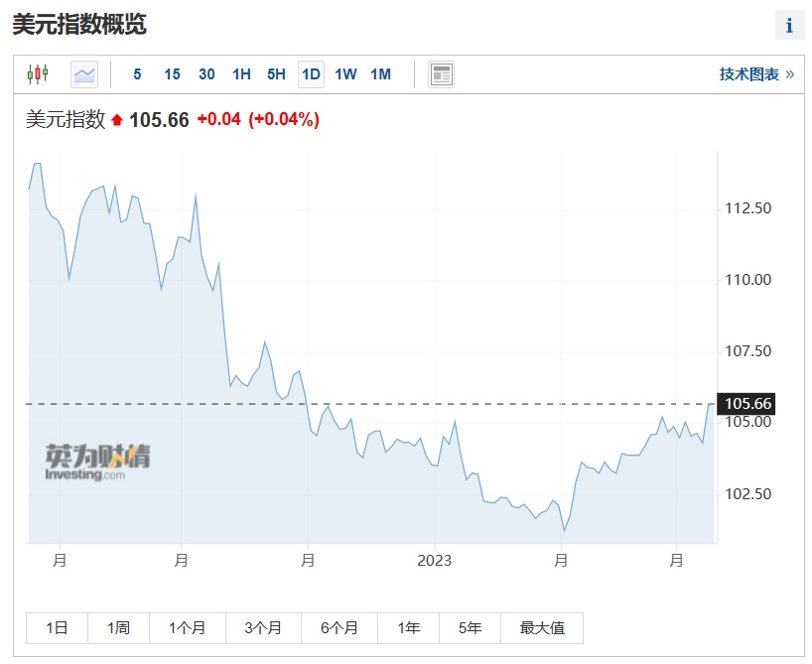Click the 美元指数概览 heading
This screenshot has width=812, height=664.
click(79, 25)
